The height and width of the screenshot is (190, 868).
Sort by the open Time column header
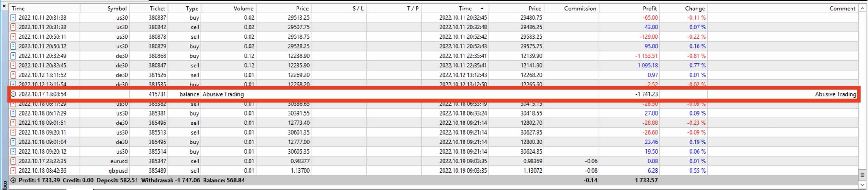(18, 9)
